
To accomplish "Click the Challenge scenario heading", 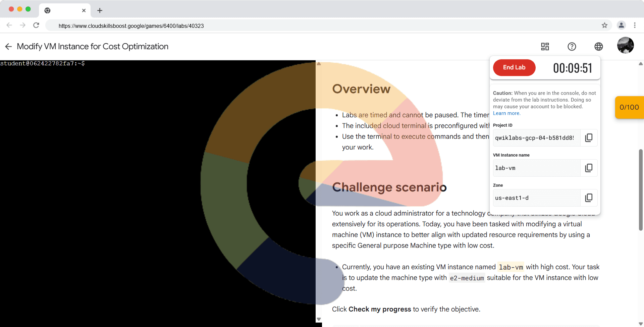I will (x=389, y=187).
